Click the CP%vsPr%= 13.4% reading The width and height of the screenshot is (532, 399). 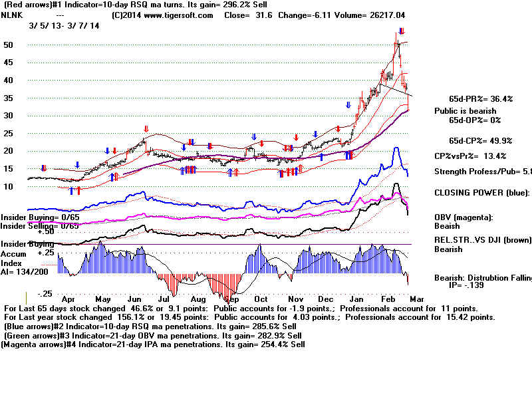(470, 156)
